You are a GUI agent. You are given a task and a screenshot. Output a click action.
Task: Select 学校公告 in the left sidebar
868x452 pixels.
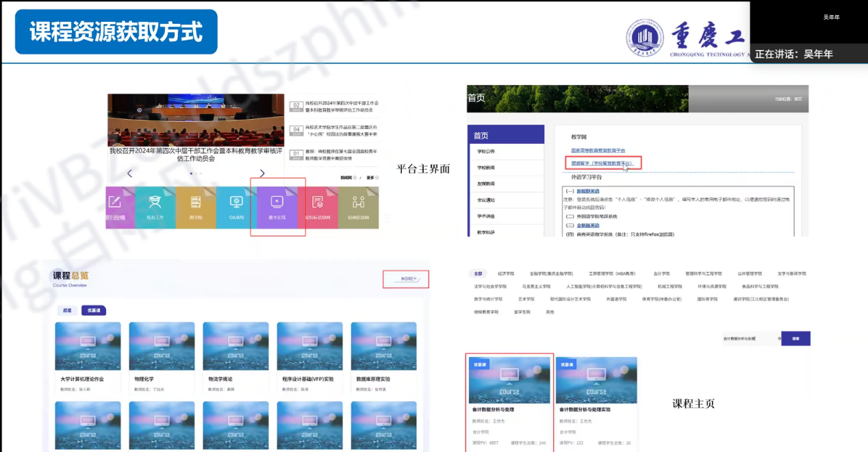(485, 151)
